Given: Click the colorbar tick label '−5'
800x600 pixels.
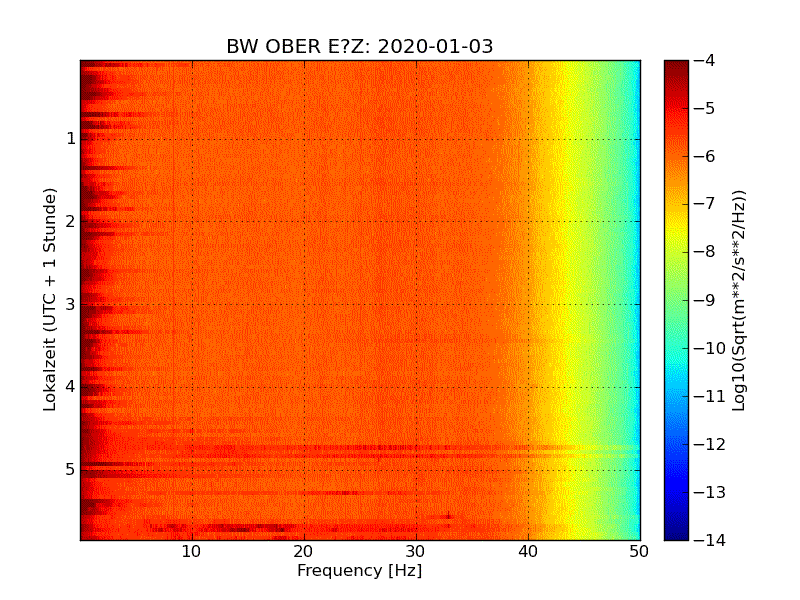Looking at the screenshot, I should click(x=705, y=108).
